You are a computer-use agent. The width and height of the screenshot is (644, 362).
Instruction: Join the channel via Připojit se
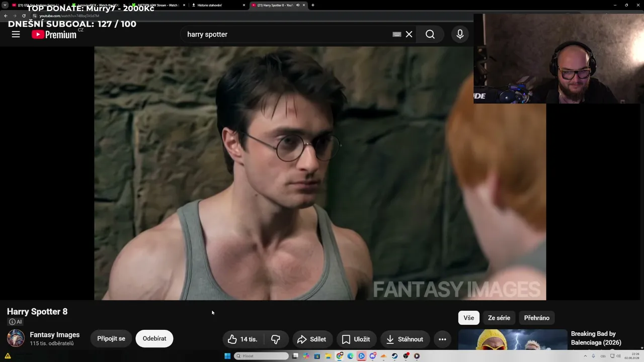(x=111, y=339)
